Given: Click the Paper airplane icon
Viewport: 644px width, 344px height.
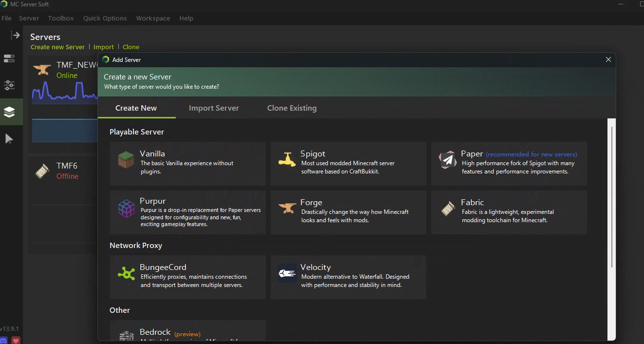Looking at the screenshot, I should point(447,160).
